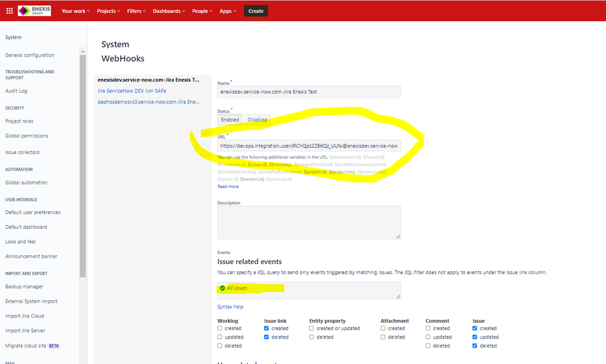The image size is (606, 364).
Task: Select enexisdev.service-now.com webhook in list
Action: tap(148, 80)
